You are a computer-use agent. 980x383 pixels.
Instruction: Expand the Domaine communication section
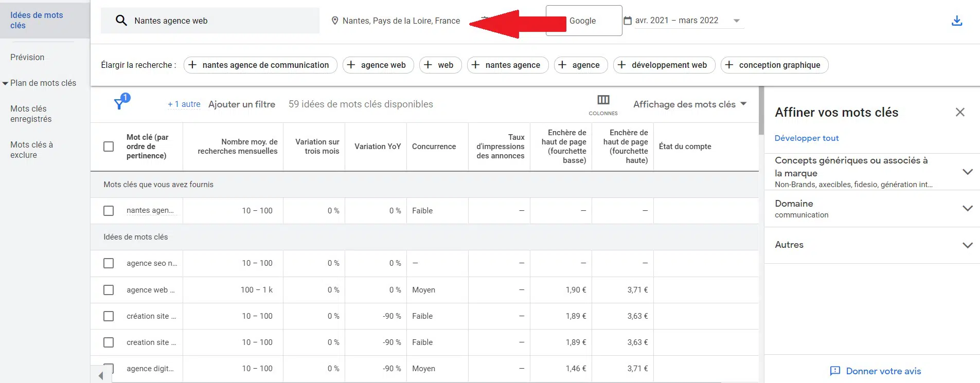click(967, 208)
